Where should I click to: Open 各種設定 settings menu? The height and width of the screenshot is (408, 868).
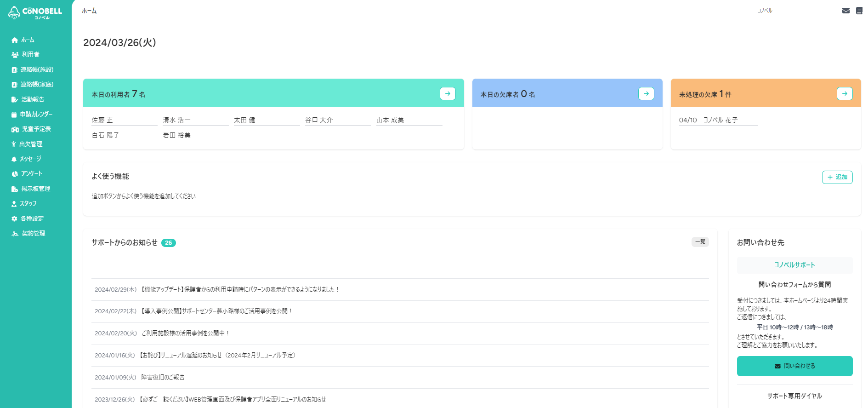pos(32,218)
